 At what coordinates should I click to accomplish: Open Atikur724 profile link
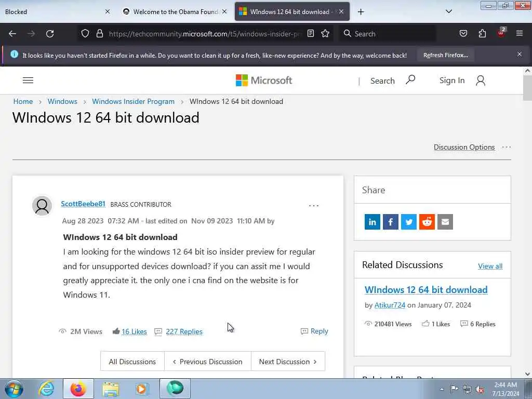390,305
